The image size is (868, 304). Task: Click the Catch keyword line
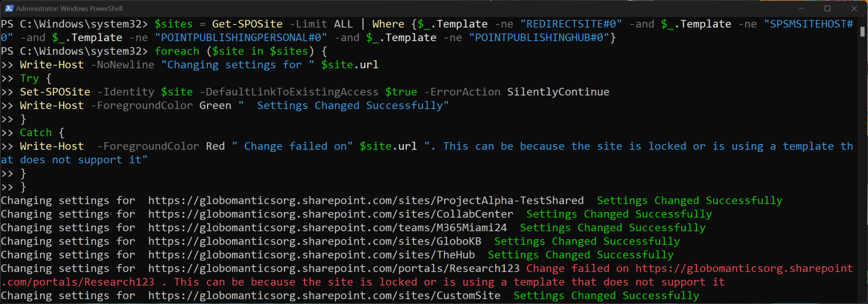click(42, 133)
